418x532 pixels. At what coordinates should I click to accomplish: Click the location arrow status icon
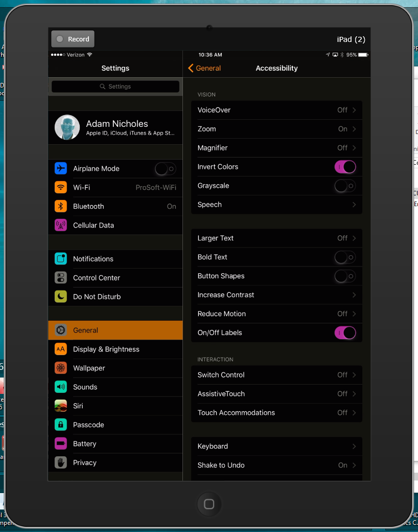tap(328, 55)
